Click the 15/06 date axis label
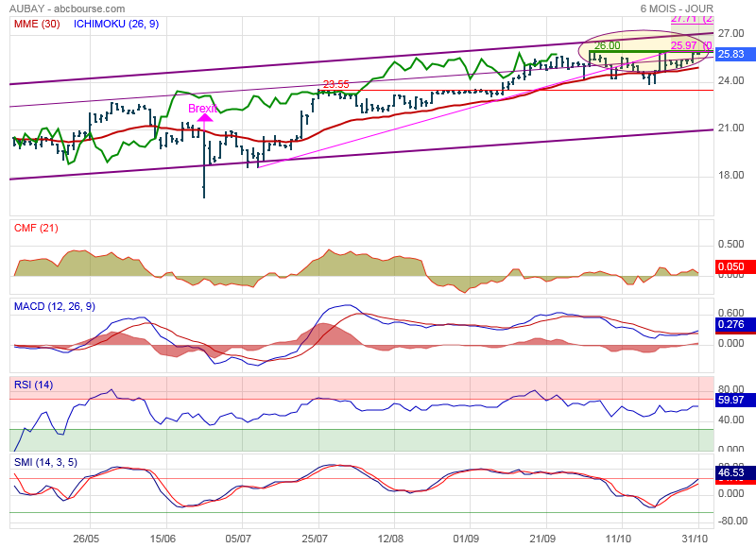The height and width of the screenshot is (548, 756). [x=163, y=538]
